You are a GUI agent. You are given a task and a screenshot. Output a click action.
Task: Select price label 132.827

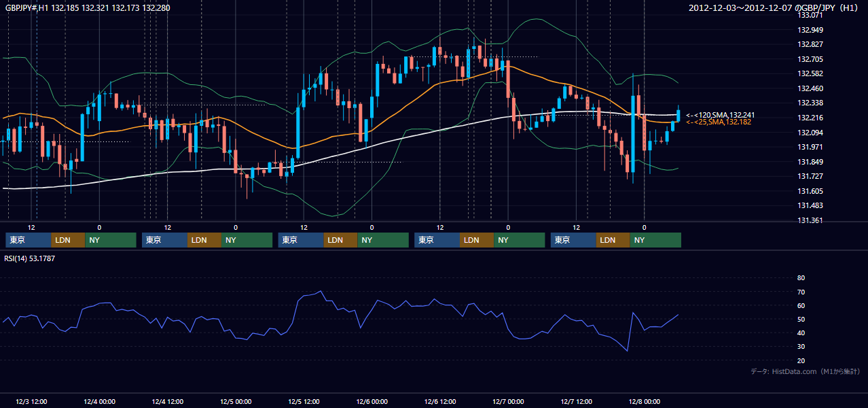[810, 44]
